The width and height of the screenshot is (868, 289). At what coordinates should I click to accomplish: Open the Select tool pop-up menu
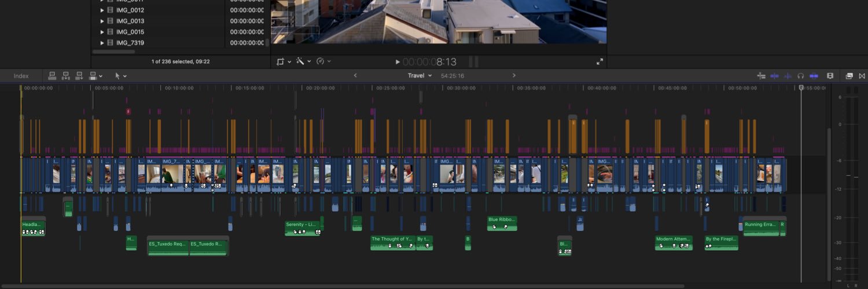[x=120, y=76]
